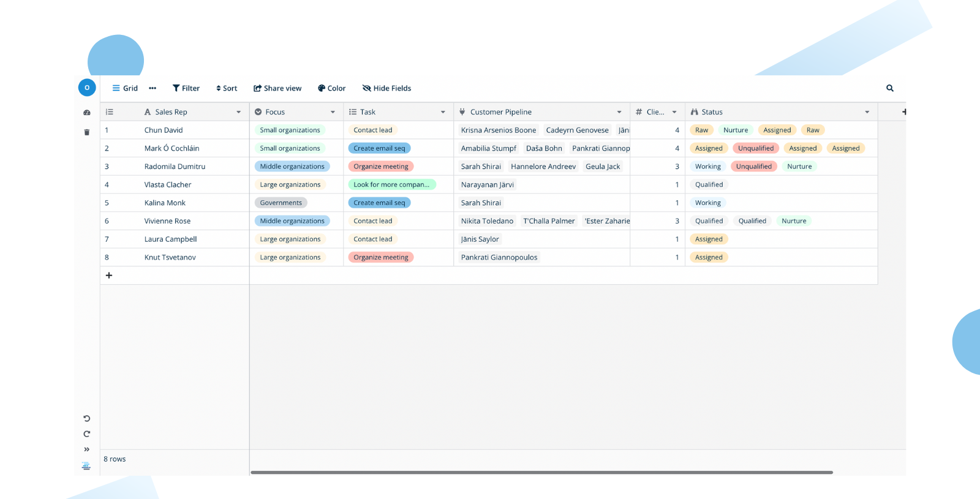Open the Focus column dropdown arrow

(333, 112)
